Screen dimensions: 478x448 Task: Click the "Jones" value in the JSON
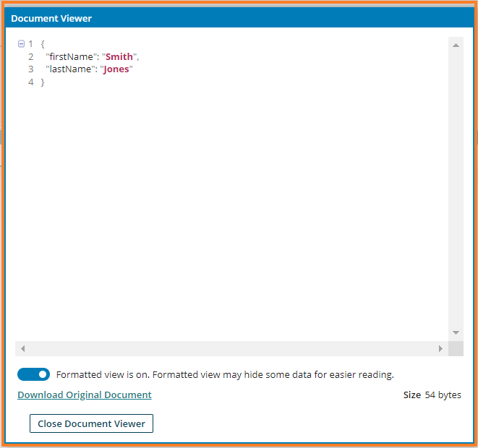[x=116, y=69]
